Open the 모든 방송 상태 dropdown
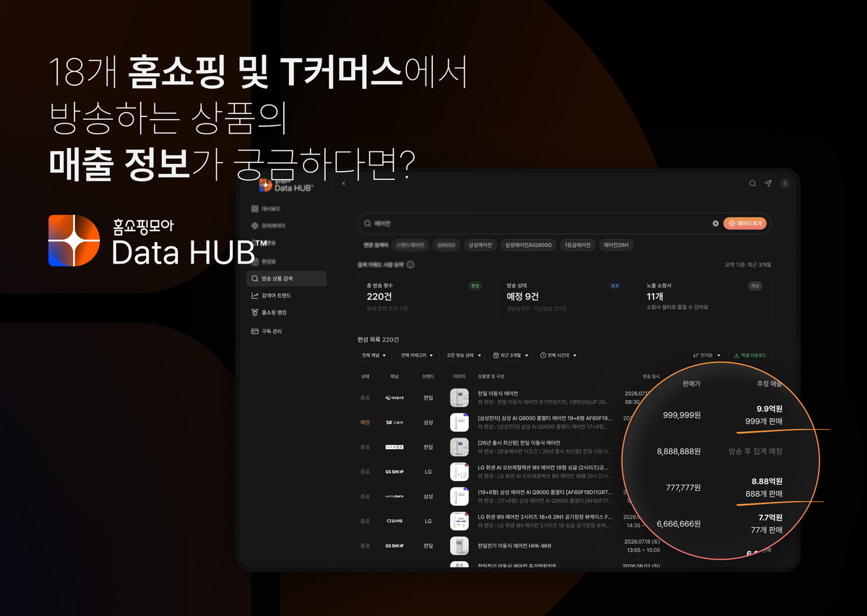This screenshot has width=867, height=616. click(464, 355)
